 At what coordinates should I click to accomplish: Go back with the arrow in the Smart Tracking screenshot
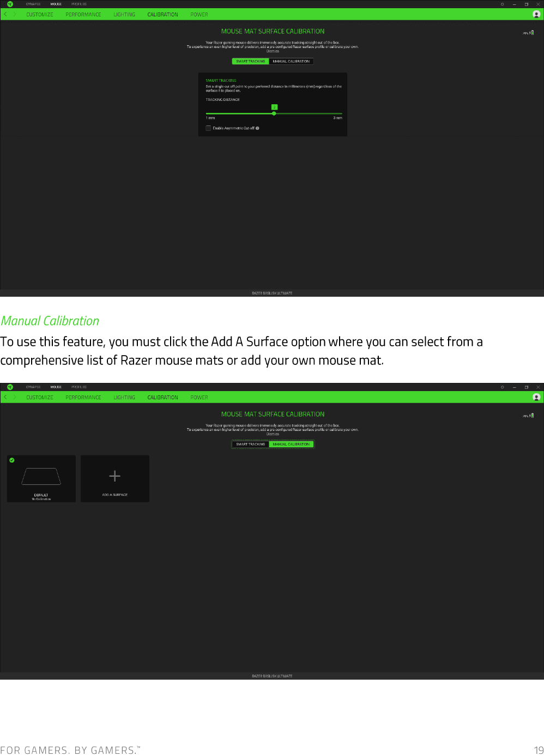click(5, 15)
